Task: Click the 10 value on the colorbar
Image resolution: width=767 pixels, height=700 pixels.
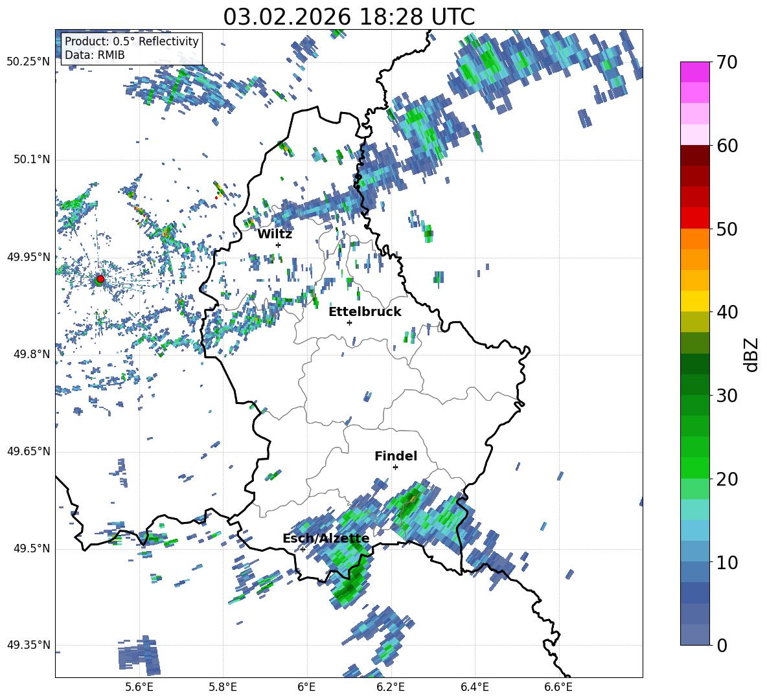Action: tap(727, 562)
